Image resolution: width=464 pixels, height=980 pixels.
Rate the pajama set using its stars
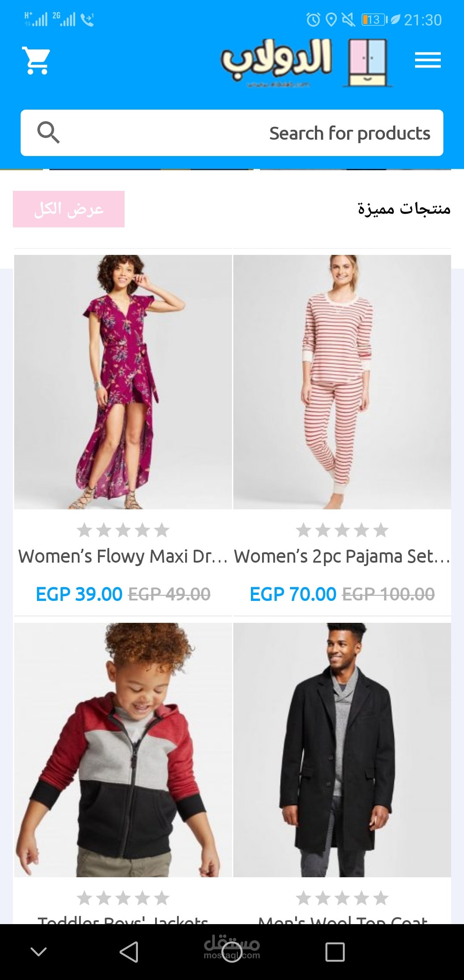(342, 530)
